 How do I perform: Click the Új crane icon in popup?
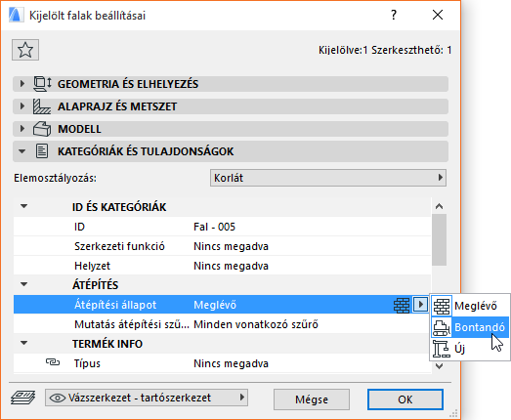click(442, 349)
